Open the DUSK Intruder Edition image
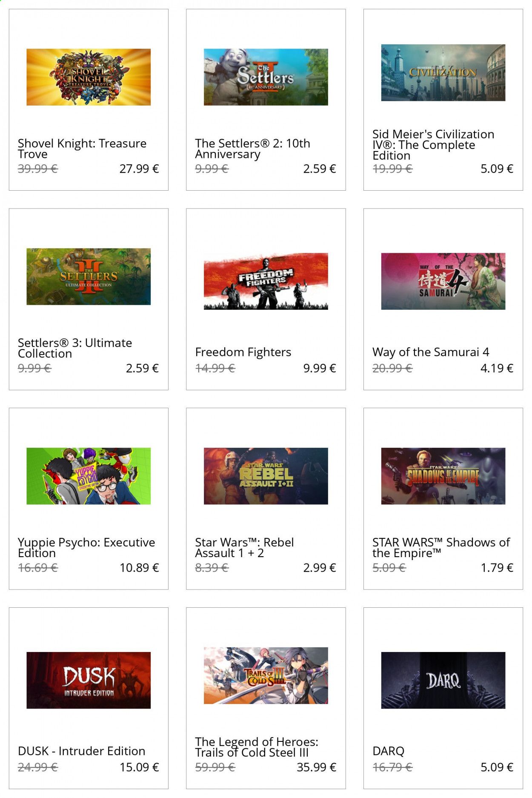 (89, 680)
